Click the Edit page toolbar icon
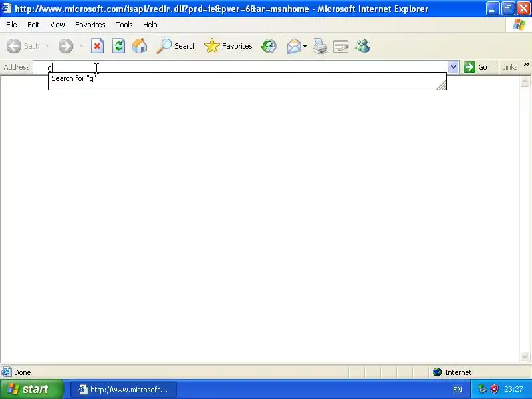This screenshot has height=399, width=532. 341,46
